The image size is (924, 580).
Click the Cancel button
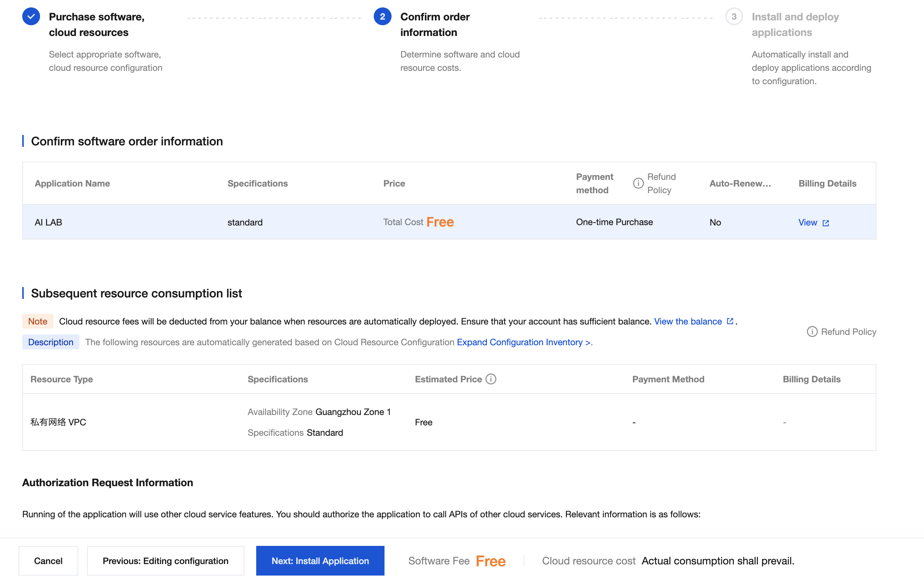pos(48,560)
